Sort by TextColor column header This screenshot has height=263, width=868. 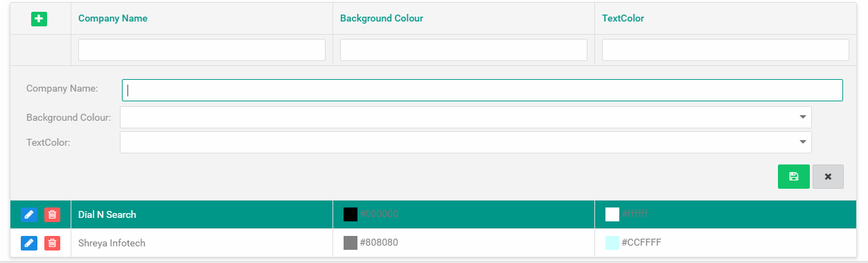coord(623,19)
